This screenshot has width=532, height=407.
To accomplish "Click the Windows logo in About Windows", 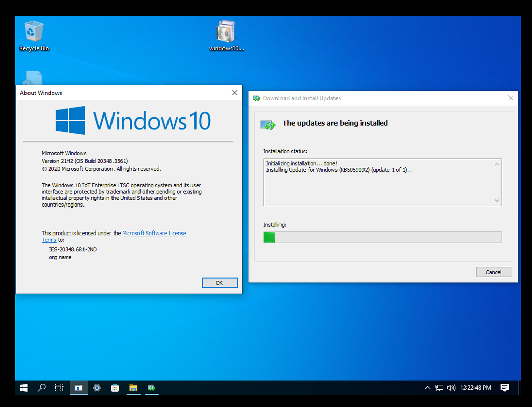I will tap(70, 121).
